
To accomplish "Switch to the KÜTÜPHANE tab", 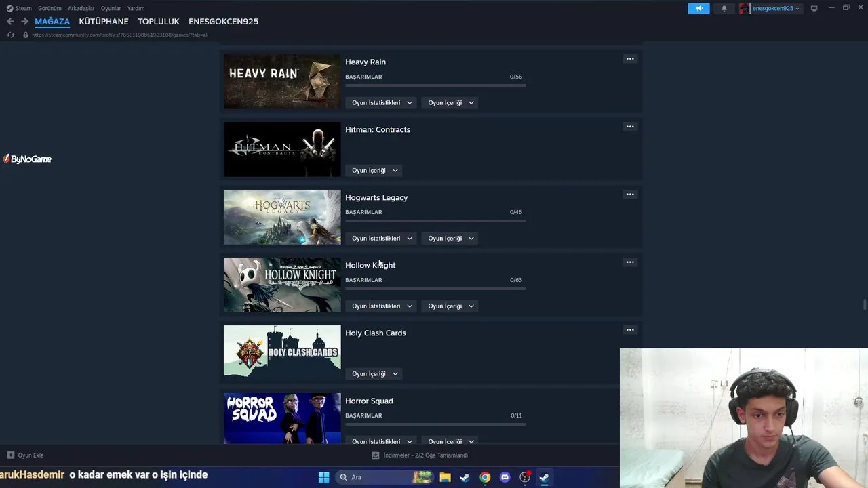I will coord(104,21).
